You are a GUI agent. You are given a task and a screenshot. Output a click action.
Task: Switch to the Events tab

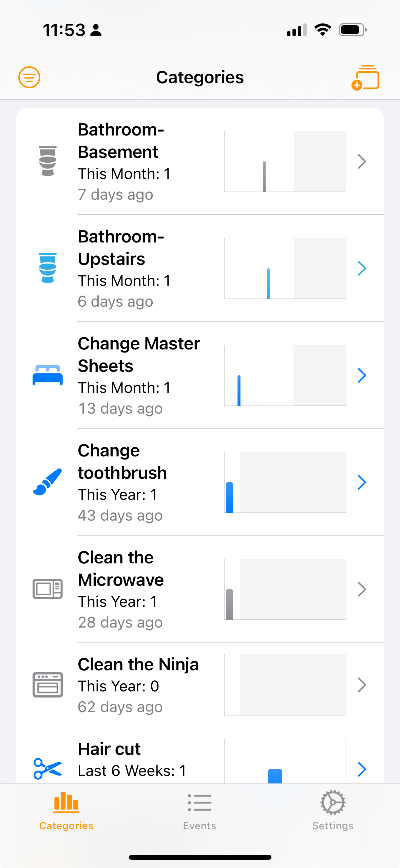click(x=199, y=811)
